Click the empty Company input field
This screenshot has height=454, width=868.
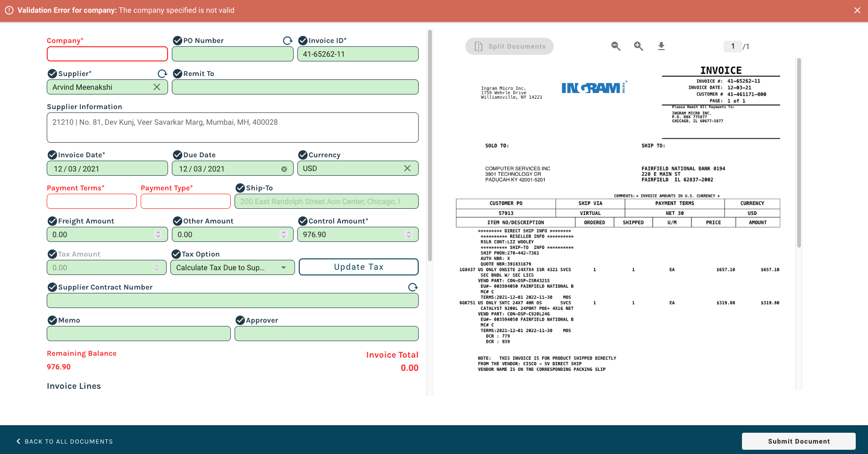(107, 54)
